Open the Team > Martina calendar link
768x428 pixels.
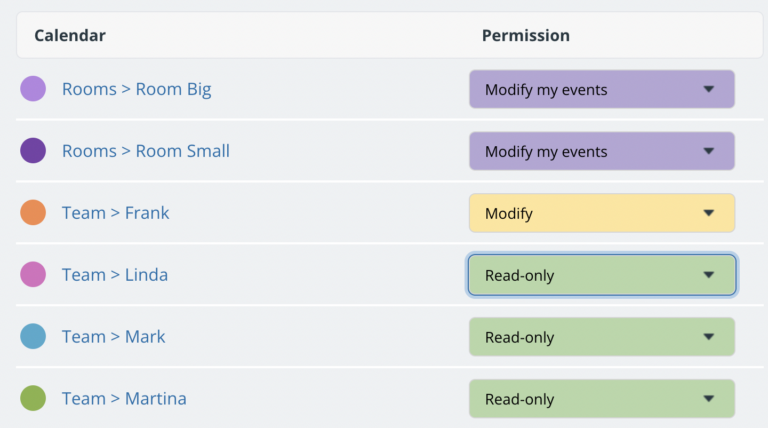pyautogui.click(x=124, y=399)
